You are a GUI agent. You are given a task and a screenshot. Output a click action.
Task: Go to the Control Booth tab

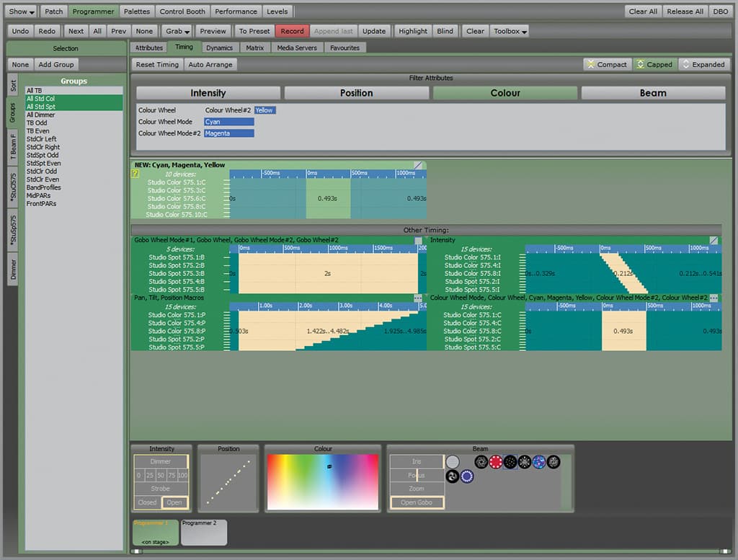click(182, 12)
